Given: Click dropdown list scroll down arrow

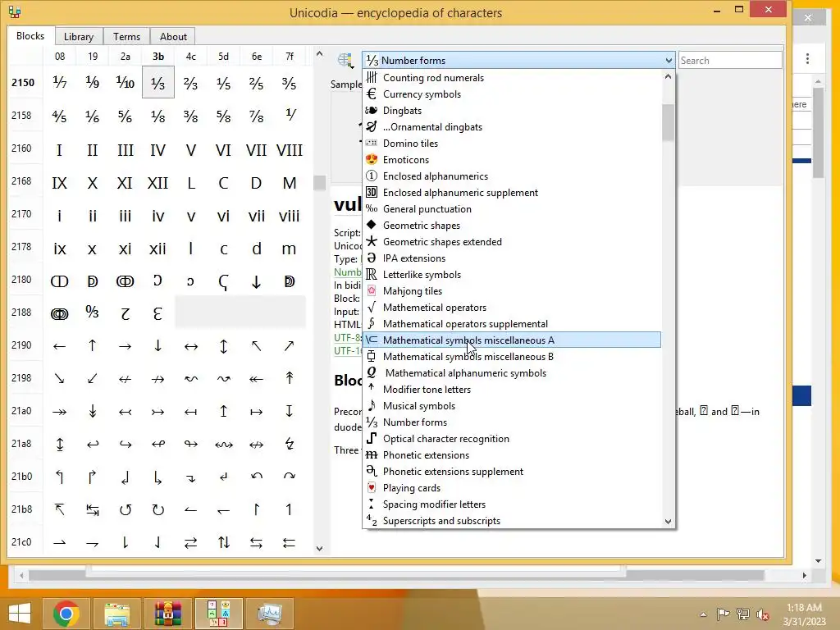Looking at the screenshot, I should [x=668, y=521].
